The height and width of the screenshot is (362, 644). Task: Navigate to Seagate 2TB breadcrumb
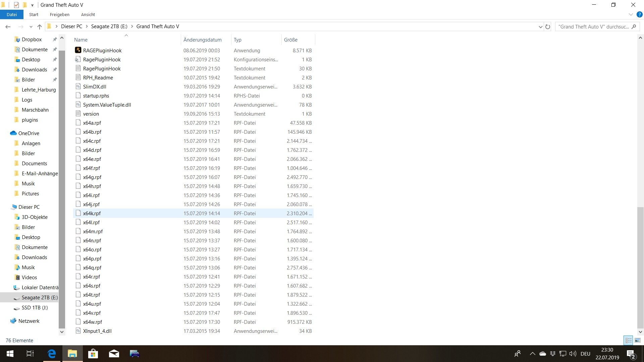click(109, 26)
